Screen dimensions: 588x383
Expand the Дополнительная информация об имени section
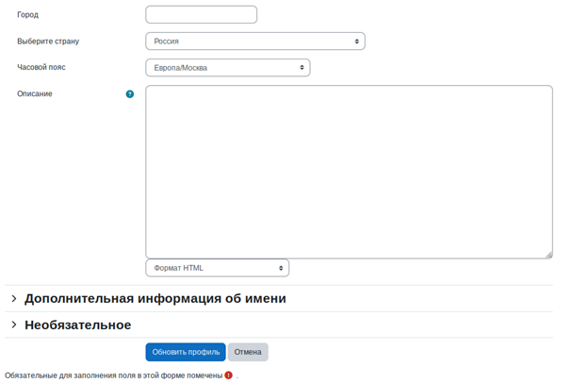tap(155, 298)
